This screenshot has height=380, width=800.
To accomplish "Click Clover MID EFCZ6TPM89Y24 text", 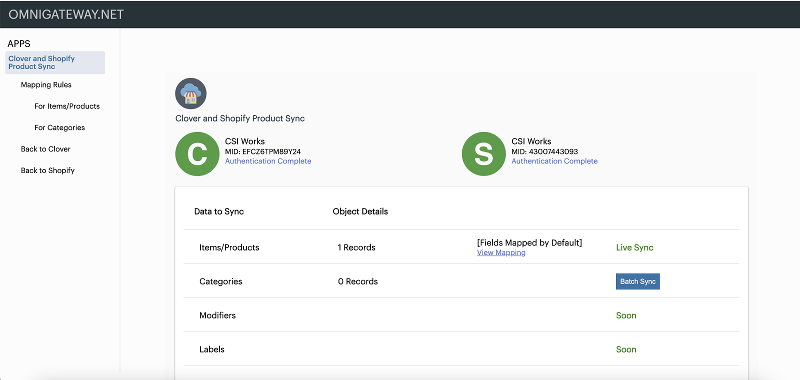I will point(263,151).
